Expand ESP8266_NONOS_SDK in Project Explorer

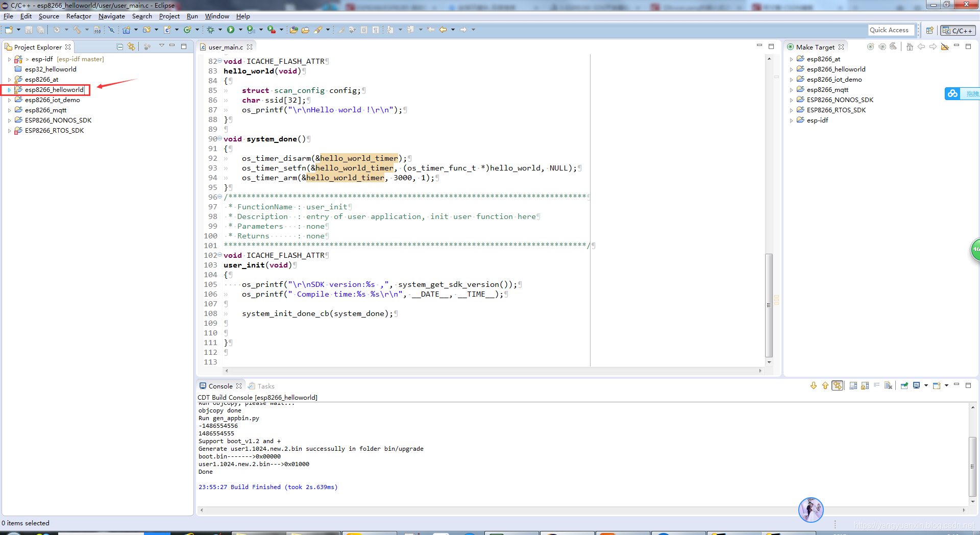point(9,120)
